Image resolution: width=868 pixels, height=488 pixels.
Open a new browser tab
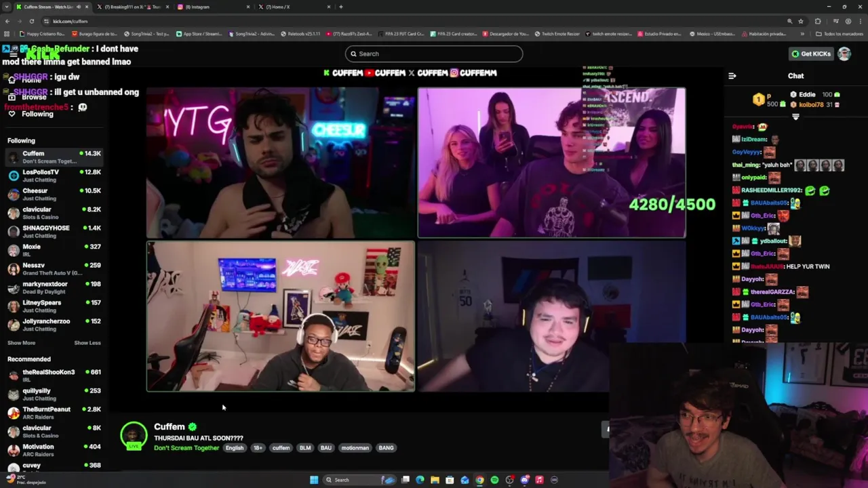coord(340,7)
